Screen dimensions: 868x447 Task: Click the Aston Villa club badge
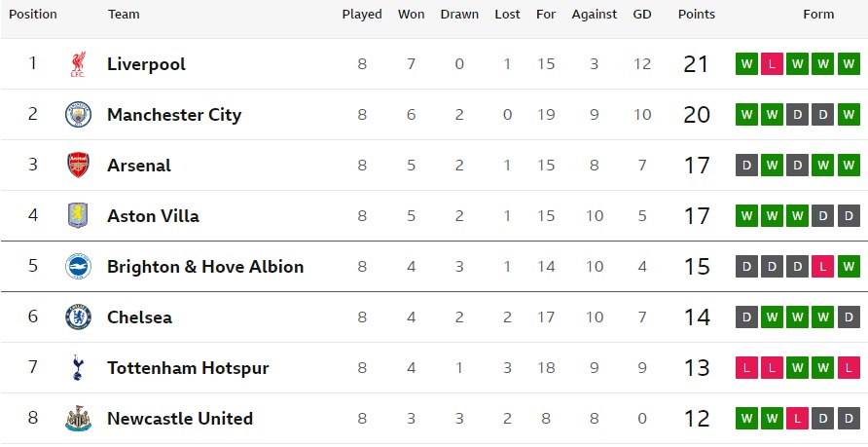pyautogui.click(x=78, y=216)
